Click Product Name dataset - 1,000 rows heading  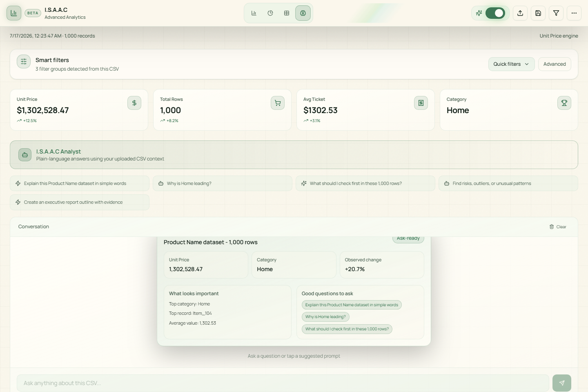211,242
